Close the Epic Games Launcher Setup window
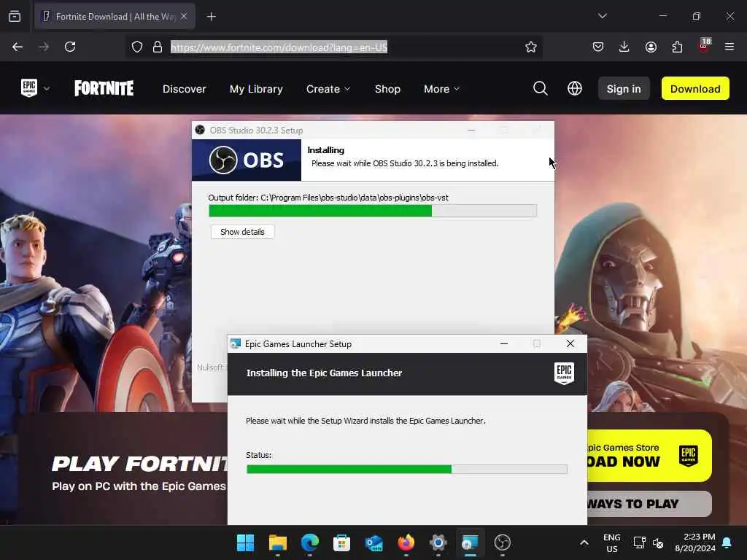The image size is (747, 560). coord(570,344)
